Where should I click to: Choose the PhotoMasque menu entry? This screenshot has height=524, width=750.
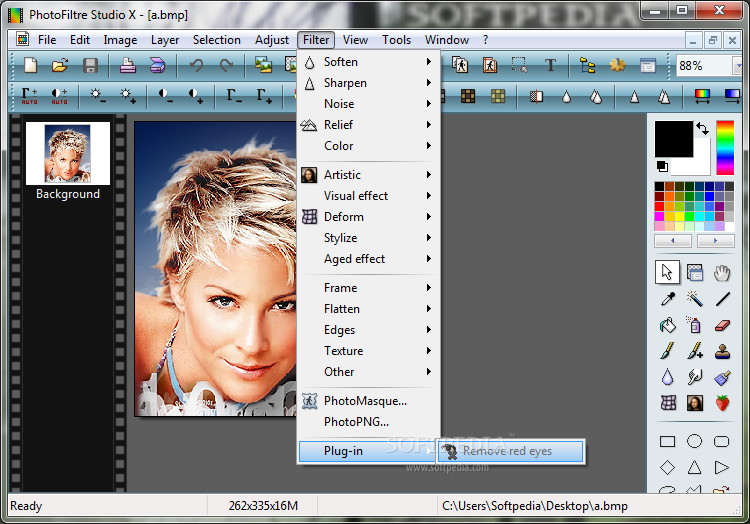click(x=368, y=401)
